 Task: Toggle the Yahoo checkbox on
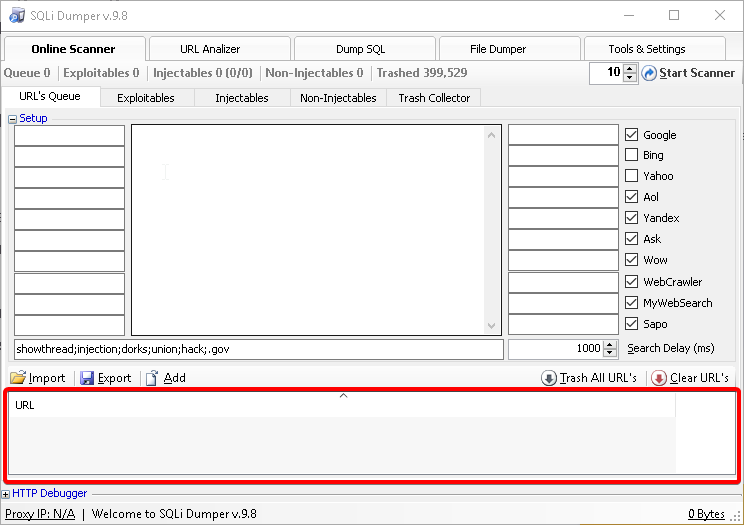click(x=631, y=176)
